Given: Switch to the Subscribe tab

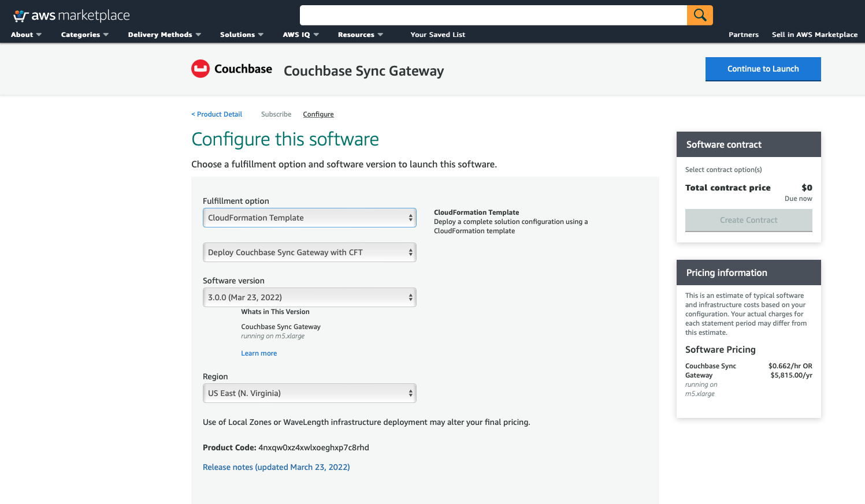Looking at the screenshot, I should point(276,114).
